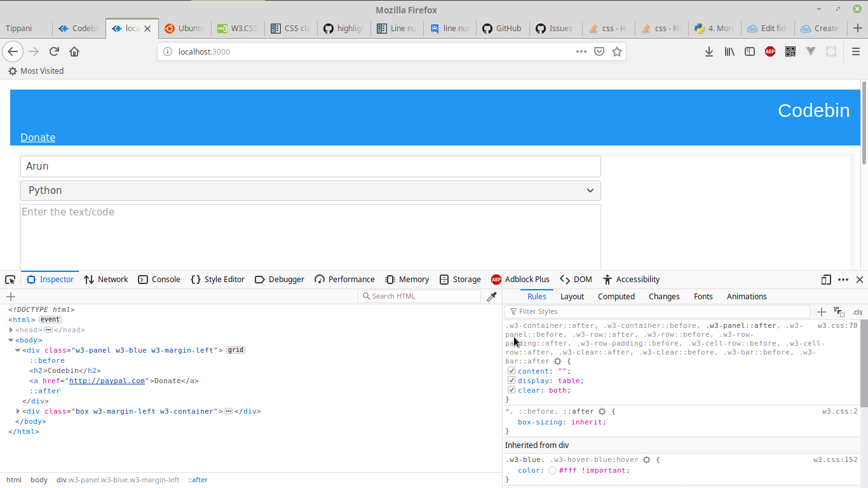Toggle the .cls class panel
The width and height of the screenshot is (868, 488).
tap(857, 311)
